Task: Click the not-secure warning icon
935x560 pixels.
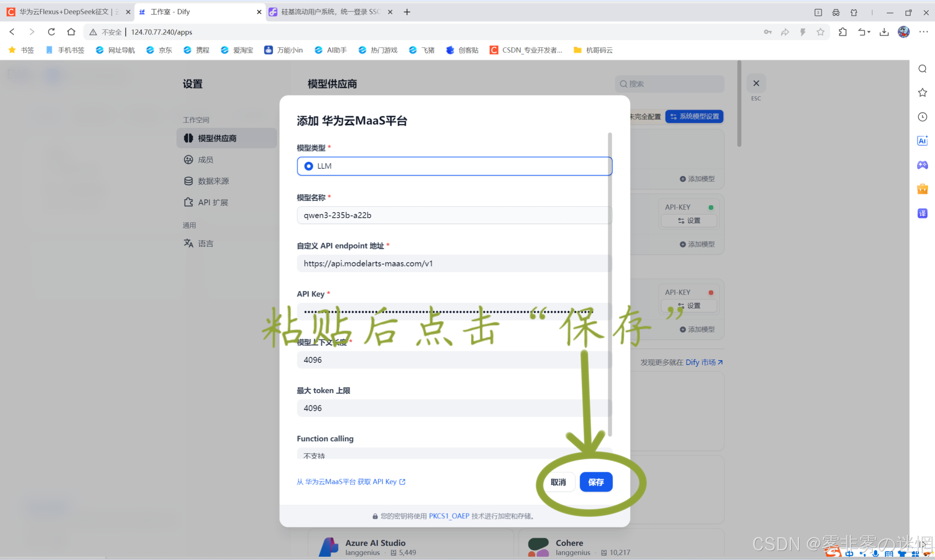Action: [93, 32]
